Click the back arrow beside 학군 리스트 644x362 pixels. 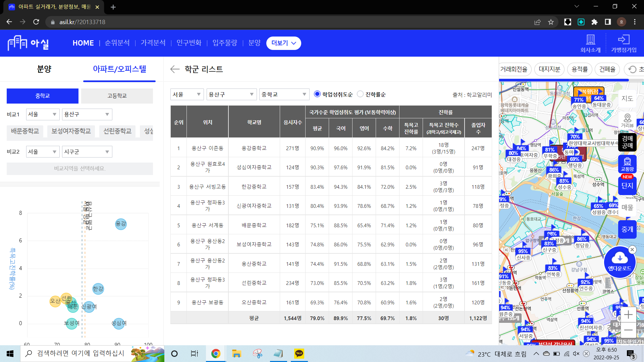pyautogui.click(x=175, y=69)
